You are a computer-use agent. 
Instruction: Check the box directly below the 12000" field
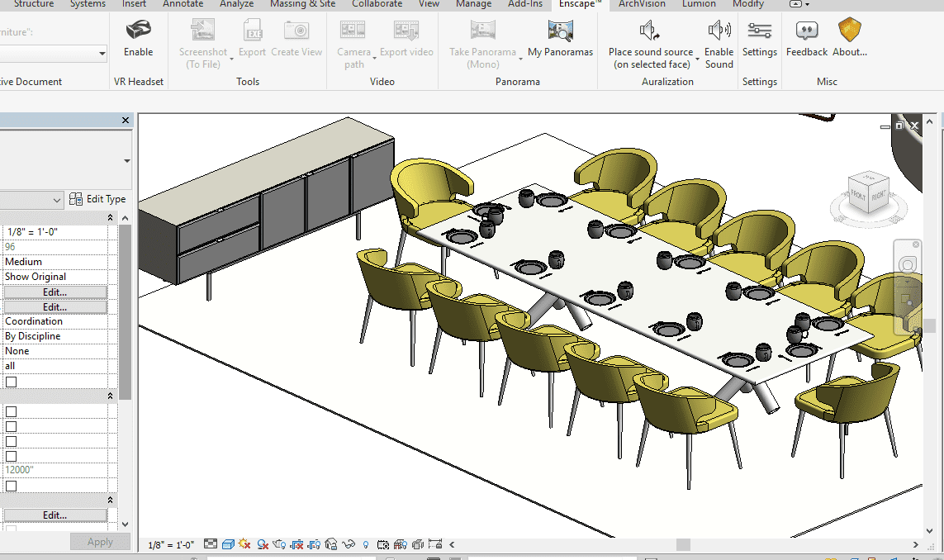tap(11, 486)
